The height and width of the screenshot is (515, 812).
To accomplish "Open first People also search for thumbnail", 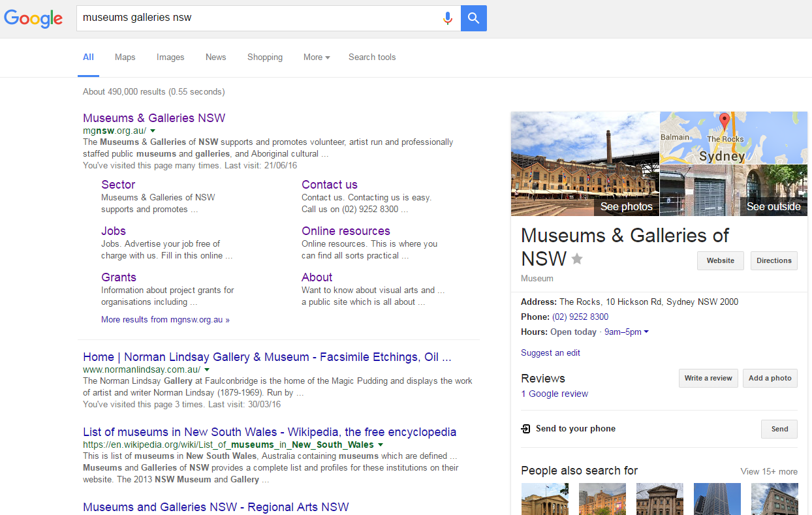I will (544, 499).
